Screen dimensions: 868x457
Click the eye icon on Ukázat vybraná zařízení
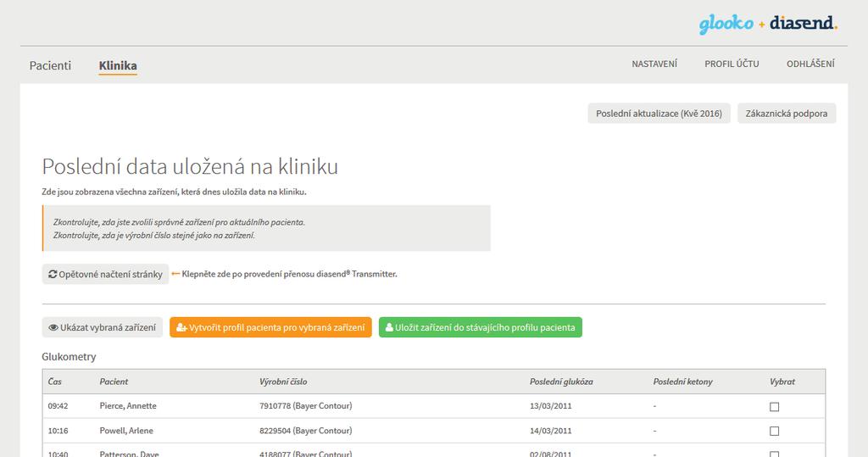(53, 327)
